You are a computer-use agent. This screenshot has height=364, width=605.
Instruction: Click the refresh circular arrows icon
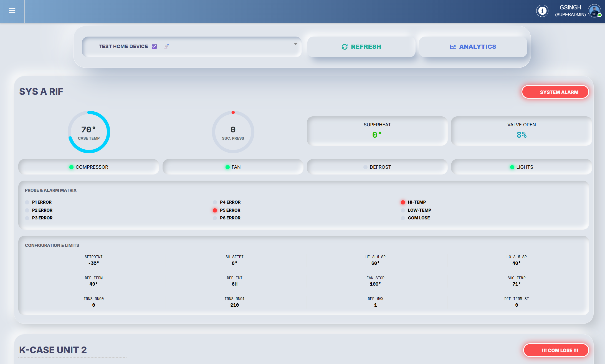click(345, 47)
